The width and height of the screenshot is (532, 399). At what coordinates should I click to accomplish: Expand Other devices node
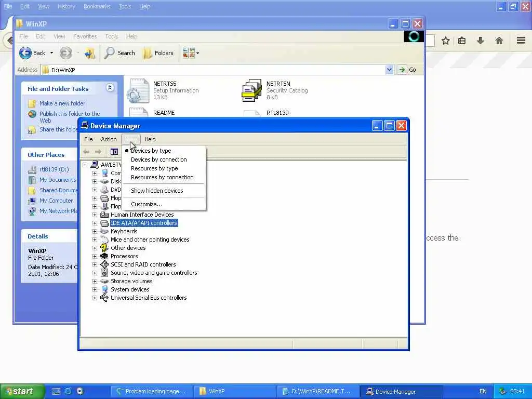pyautogui.click(x=95, y=248)
